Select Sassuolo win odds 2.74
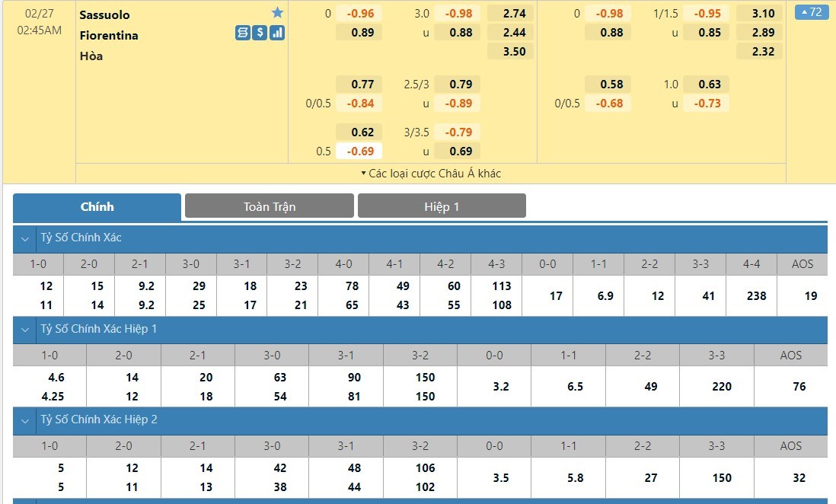 509,14
